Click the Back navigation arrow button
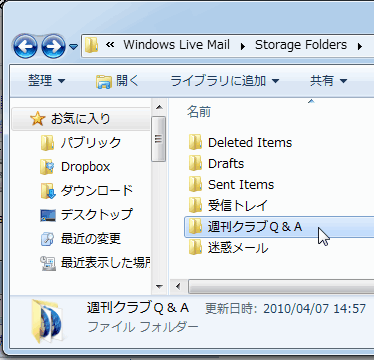The width and height of the screenshot is (374, 360). pos(25,46)
